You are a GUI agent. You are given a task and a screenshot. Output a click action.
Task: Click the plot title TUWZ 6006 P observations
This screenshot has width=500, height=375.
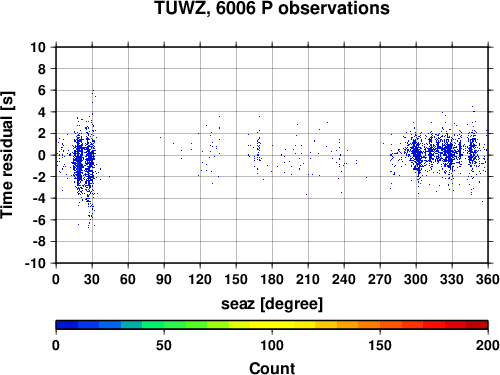(272, 8)
